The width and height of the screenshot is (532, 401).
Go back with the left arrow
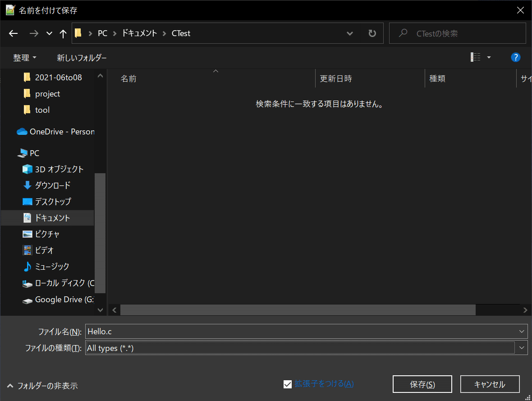(13, 33)
